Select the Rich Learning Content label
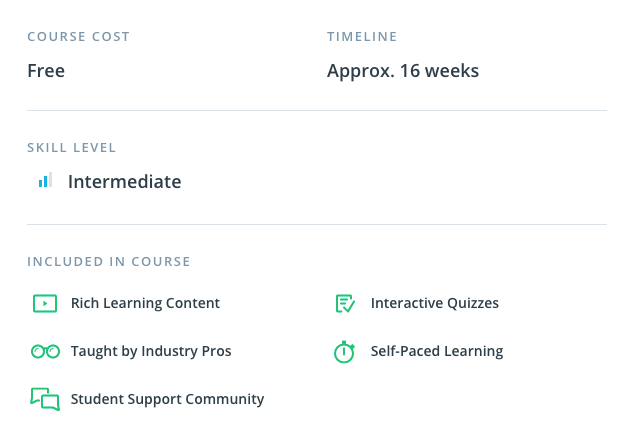The width and height of the screenshot is (635, 438). point(145,303)
